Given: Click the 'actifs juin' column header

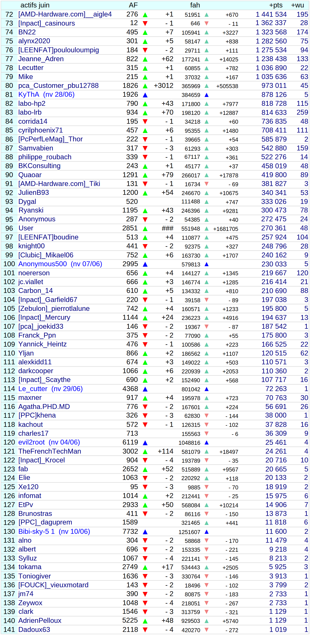Looking at the screenshot, I should click(35, 5).
